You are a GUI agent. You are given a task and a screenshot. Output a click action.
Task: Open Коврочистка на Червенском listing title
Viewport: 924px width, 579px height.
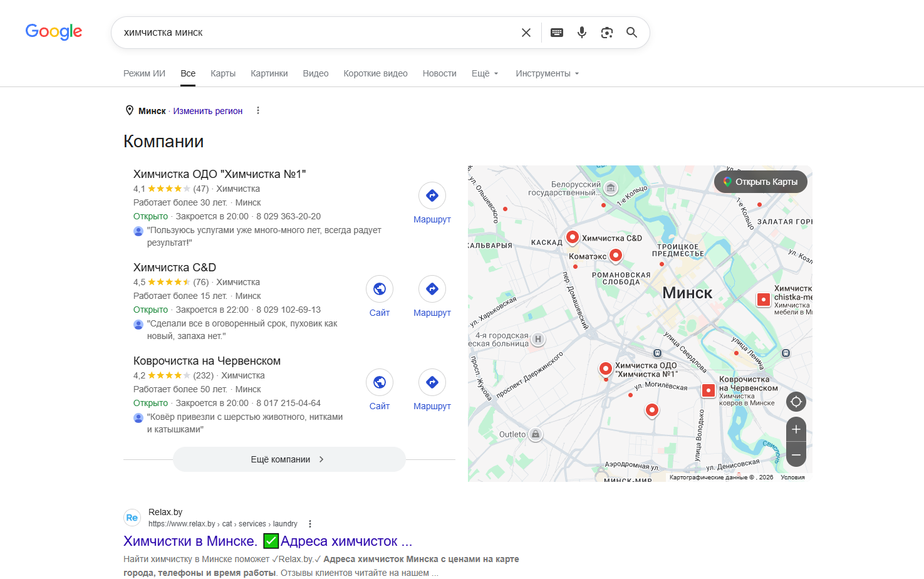(x=207, y=361)
